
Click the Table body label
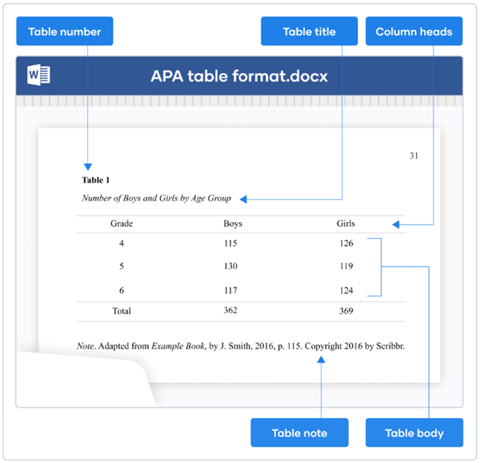pyautogui.click(x=414, y=433)
